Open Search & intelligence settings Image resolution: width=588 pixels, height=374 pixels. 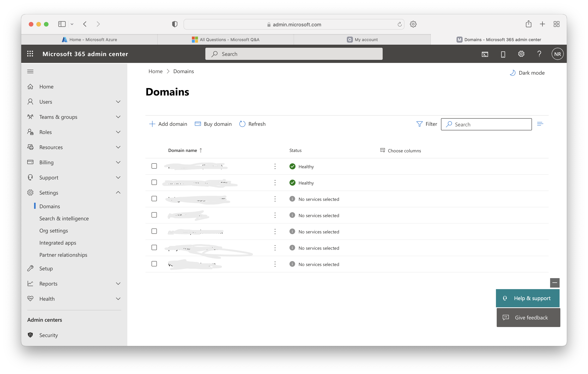(x=64, y=218)
